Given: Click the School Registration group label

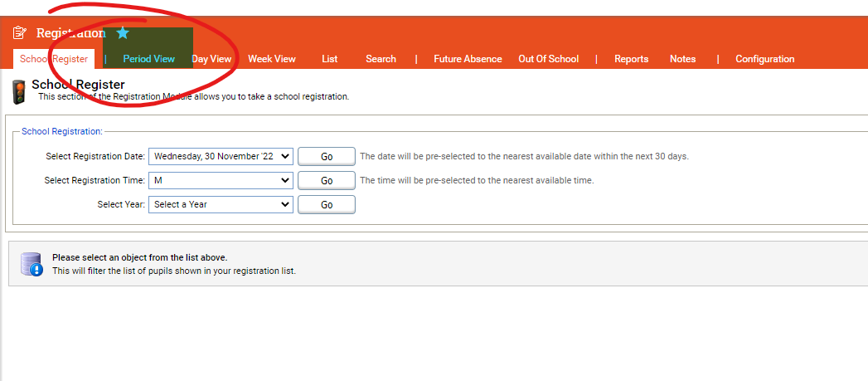Looking at the screenshot, I should (62, 131).
